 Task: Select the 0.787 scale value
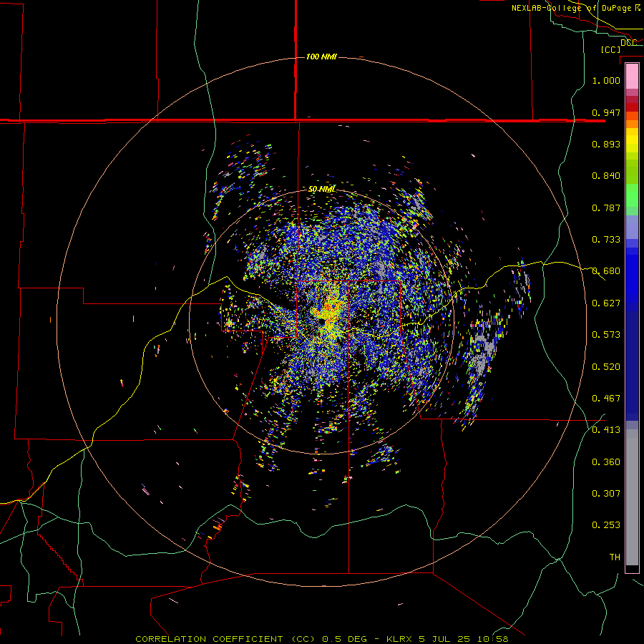(606, 208)
